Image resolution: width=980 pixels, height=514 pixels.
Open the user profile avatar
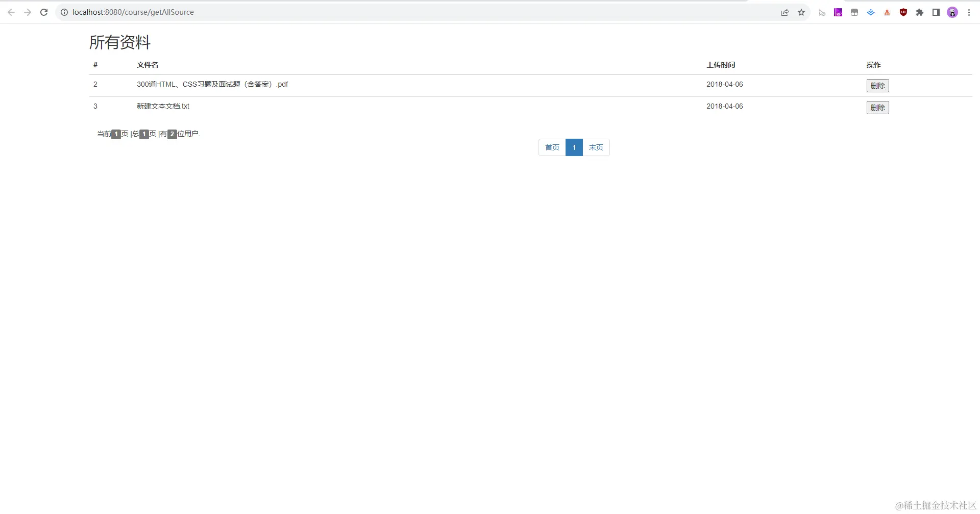[x=952, y=12]
